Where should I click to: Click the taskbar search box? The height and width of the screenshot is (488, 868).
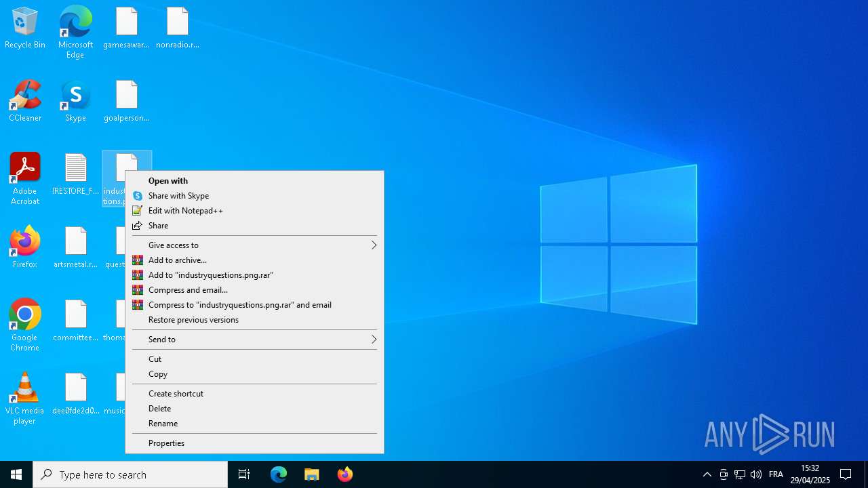[130, 474]
